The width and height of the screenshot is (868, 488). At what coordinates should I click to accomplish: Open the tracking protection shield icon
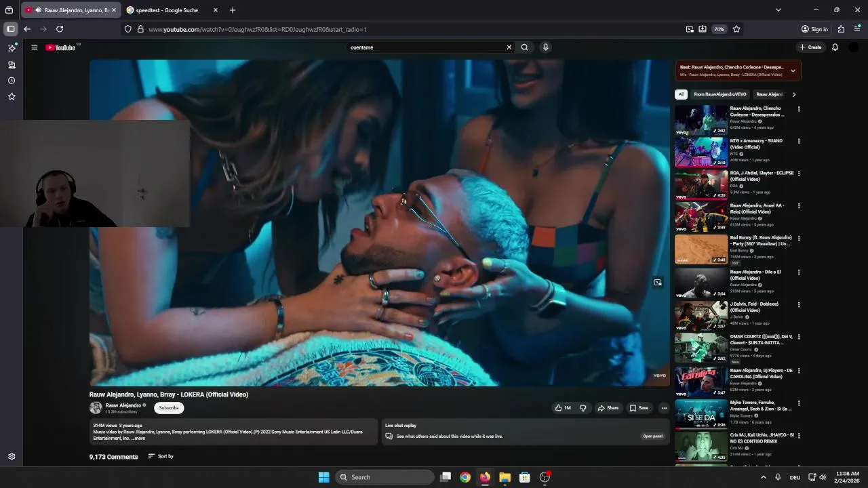coord(127,29)
